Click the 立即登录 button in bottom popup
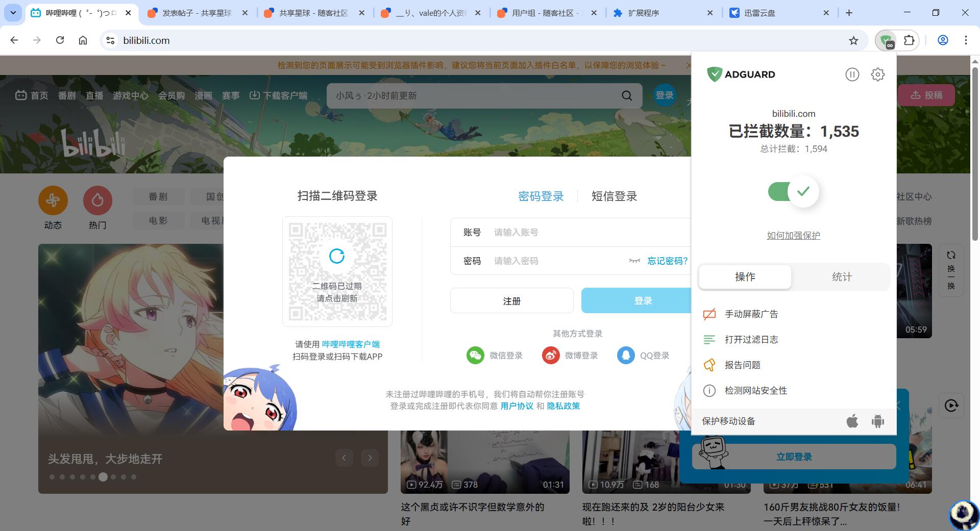Image resolution: width=980 pixels, height=531 pixels. point(794,457)
